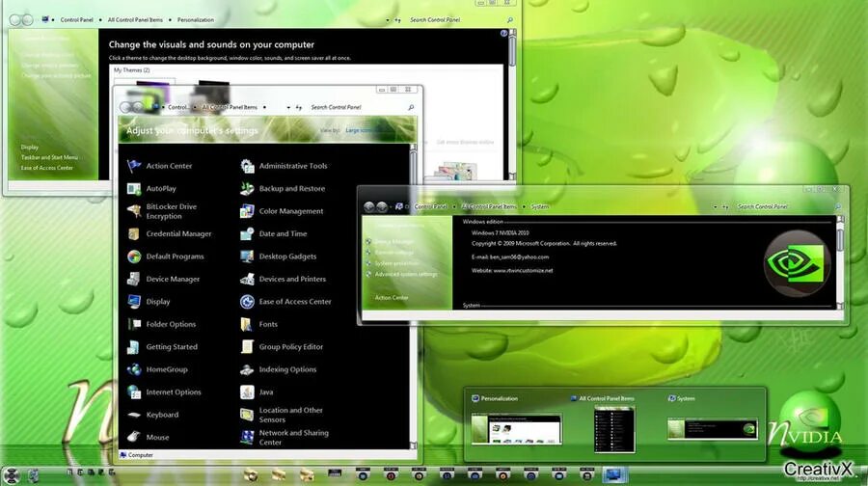Expand address history dropdown in All Control Panel Items window

[x=288, y=107]
